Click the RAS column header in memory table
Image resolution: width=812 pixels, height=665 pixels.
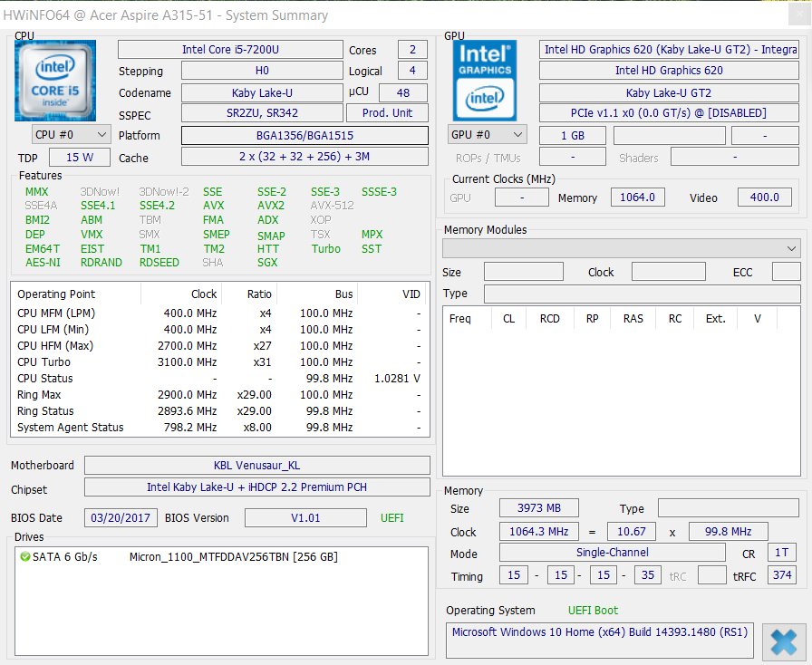pyautogui.click(x=633, y=319)
